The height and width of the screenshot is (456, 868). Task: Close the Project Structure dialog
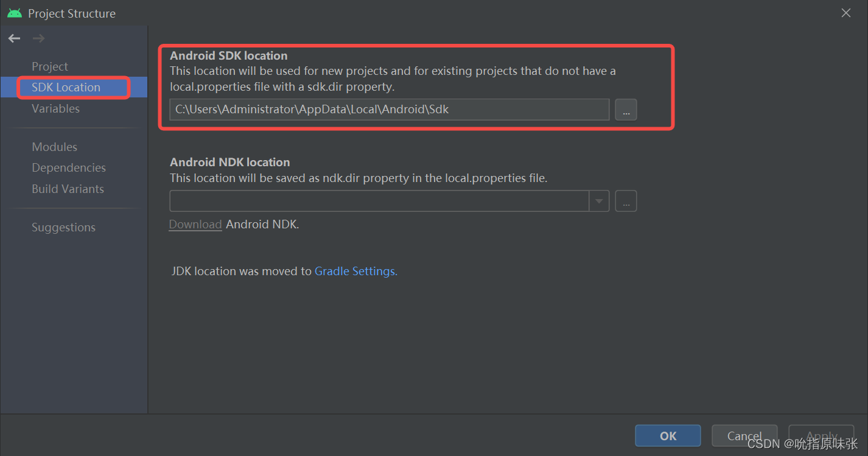tap(846, 13)
